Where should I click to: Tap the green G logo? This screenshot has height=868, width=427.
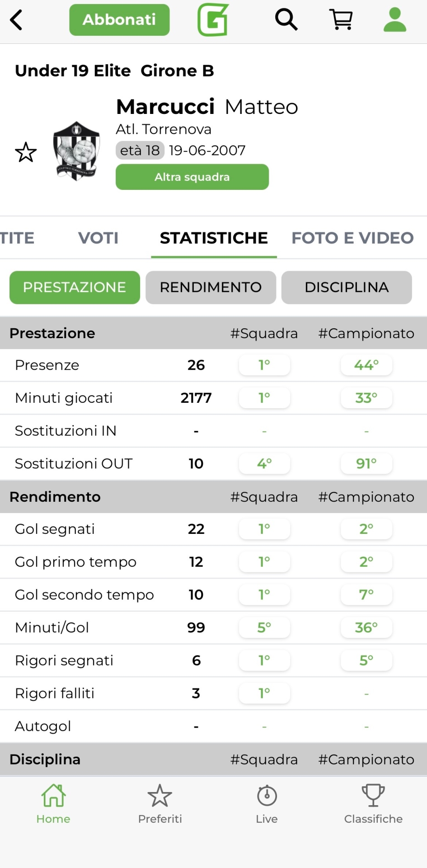(x=213, y=20)
